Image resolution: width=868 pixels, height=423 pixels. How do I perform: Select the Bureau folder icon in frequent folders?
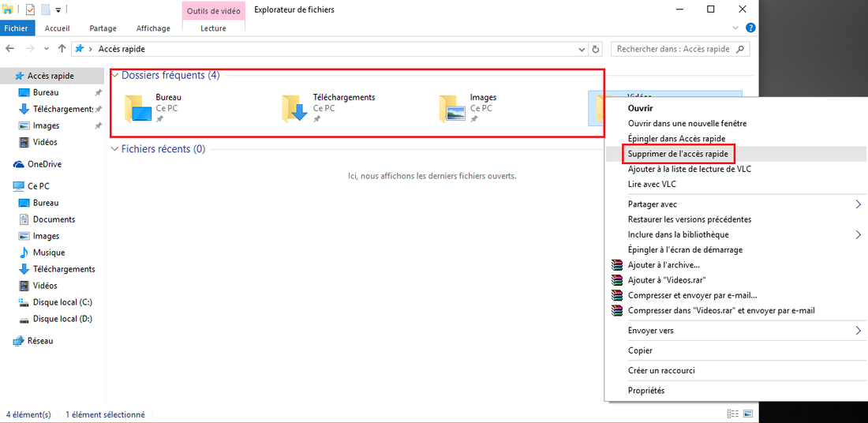click(138, 108)
